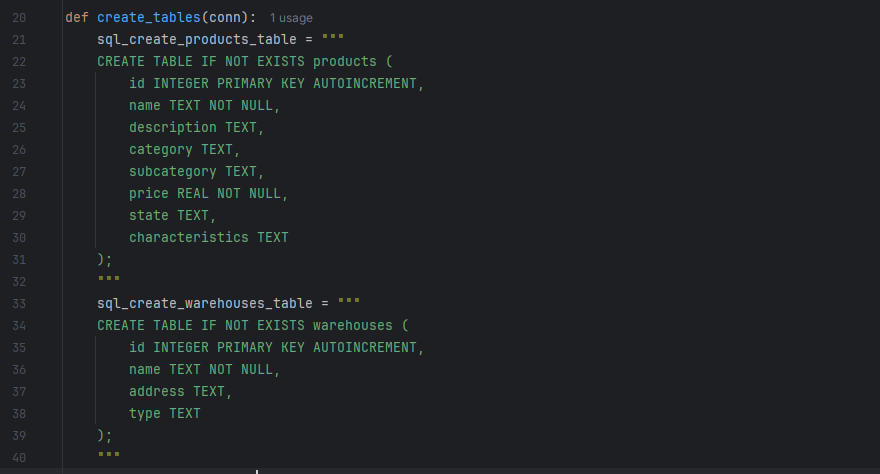Click the create_tables function name
880x474 pixels.
click(x=149, y=17)
